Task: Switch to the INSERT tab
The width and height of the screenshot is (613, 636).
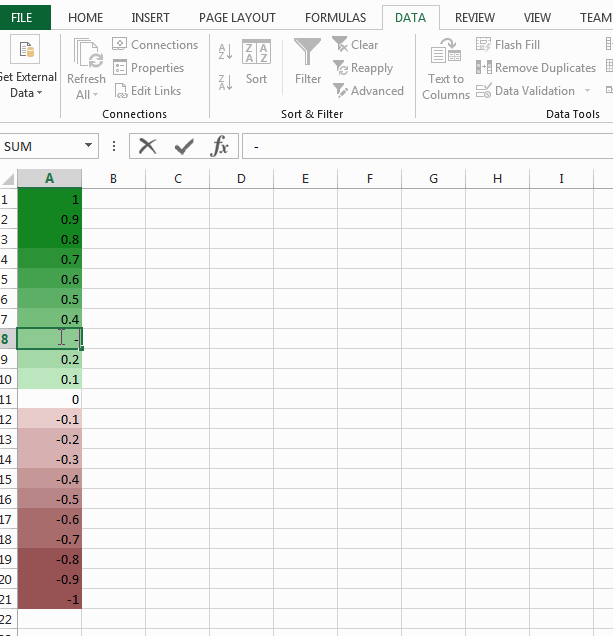Action: (150, 18)
